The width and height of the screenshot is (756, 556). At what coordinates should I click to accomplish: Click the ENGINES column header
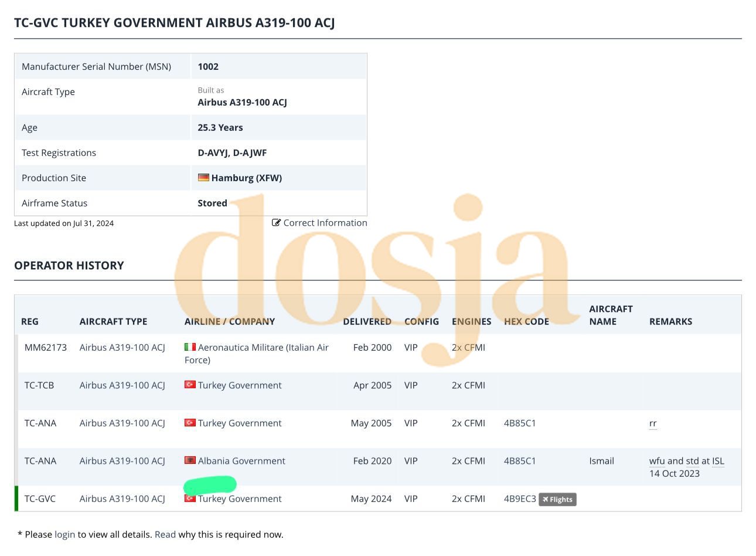[x=472, y=321]
